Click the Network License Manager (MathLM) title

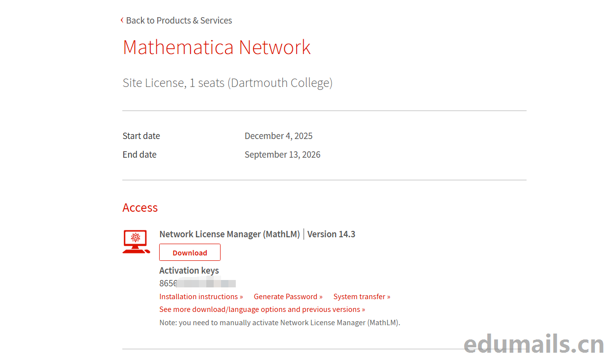pos(229,234)
